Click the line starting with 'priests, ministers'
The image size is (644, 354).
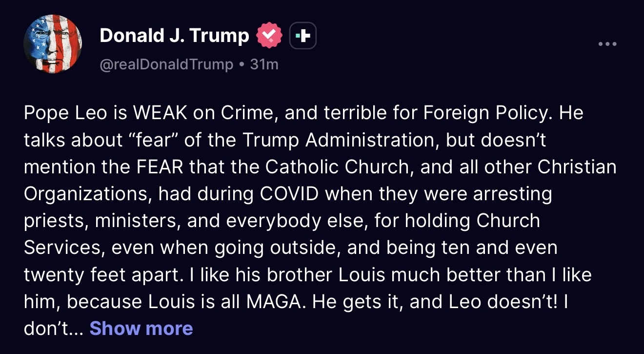pos(282,221)
